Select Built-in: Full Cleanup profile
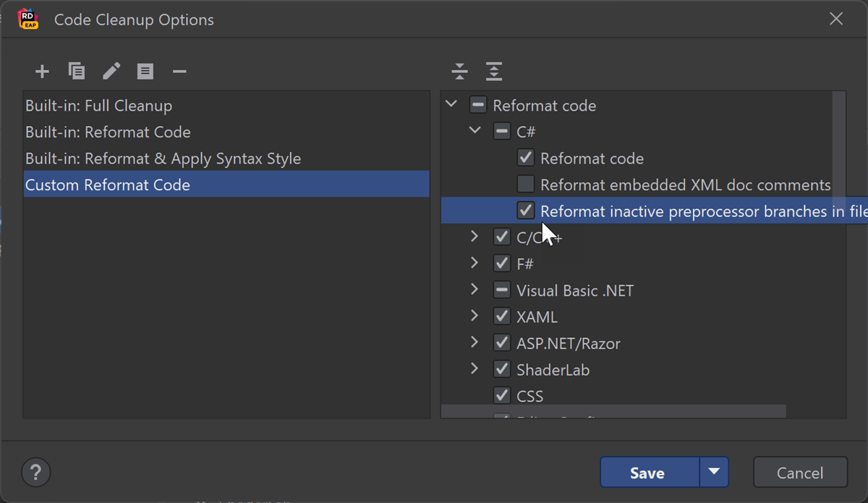Screen dimensions: 868x503 [99, 106]
